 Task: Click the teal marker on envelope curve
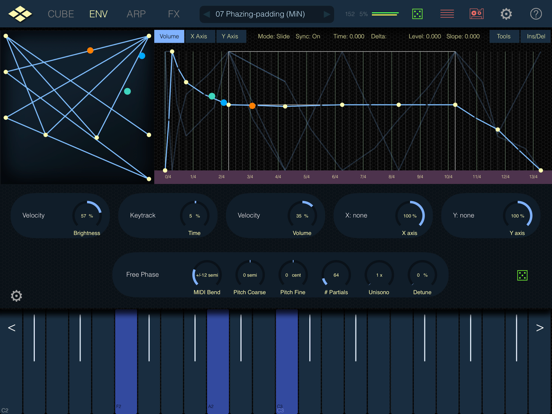pyautogui.click(x=212, y=96)
